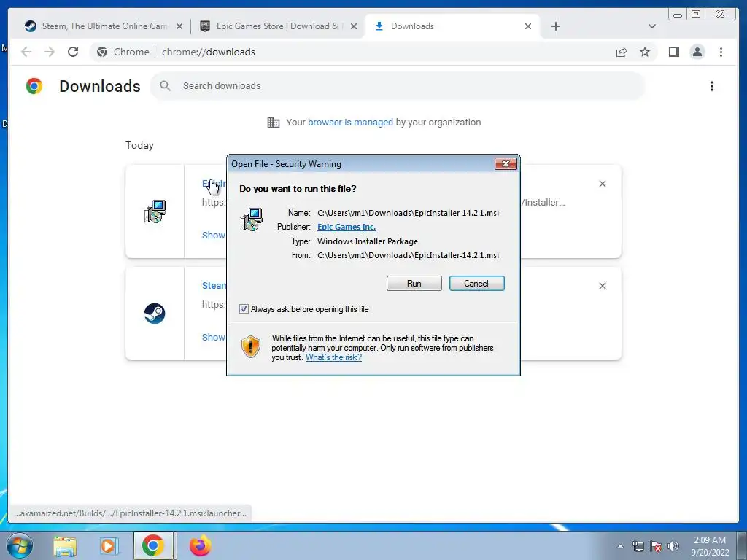This screenshot has height=560, width=747.
Task: Open the Chrome main three-dot menu
Action: [x=721, y=52]
